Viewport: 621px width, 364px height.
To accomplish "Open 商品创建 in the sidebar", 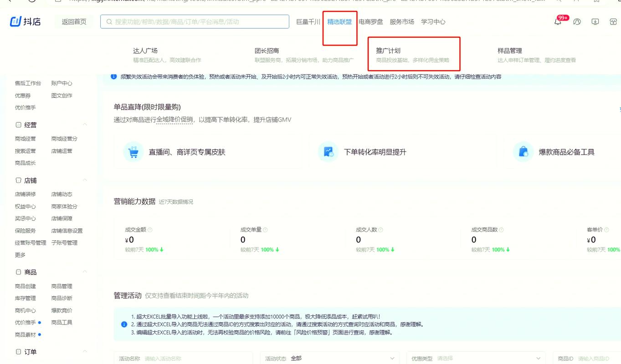I will coord(25,286).
